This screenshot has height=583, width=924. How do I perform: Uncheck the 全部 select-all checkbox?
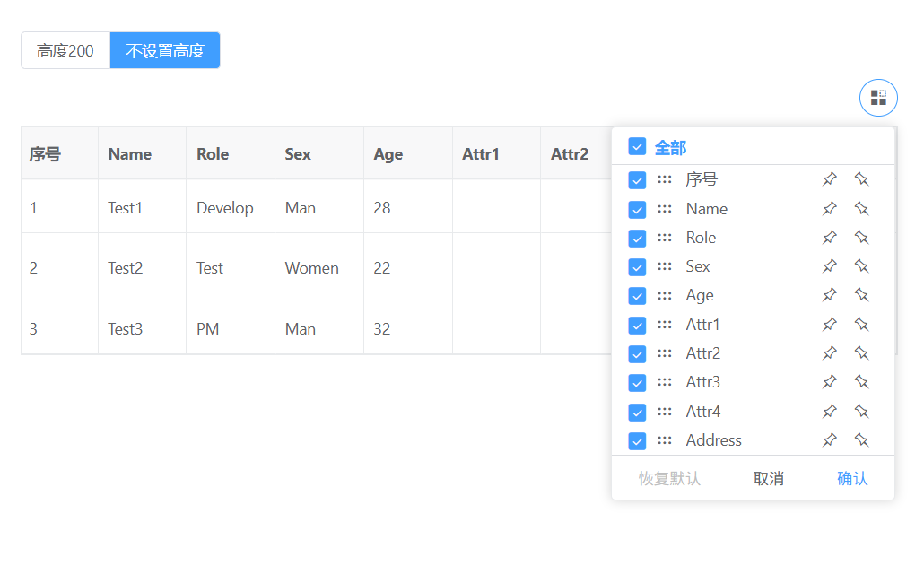pyautogui.click(x=637, y=146)
